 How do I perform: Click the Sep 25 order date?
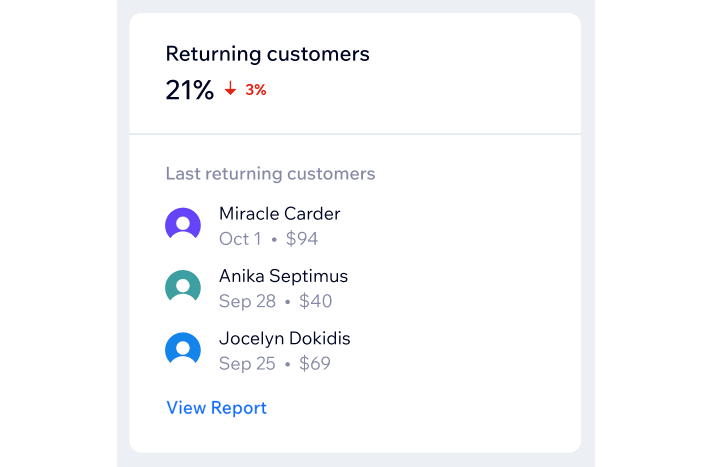[x=247, y=363]
